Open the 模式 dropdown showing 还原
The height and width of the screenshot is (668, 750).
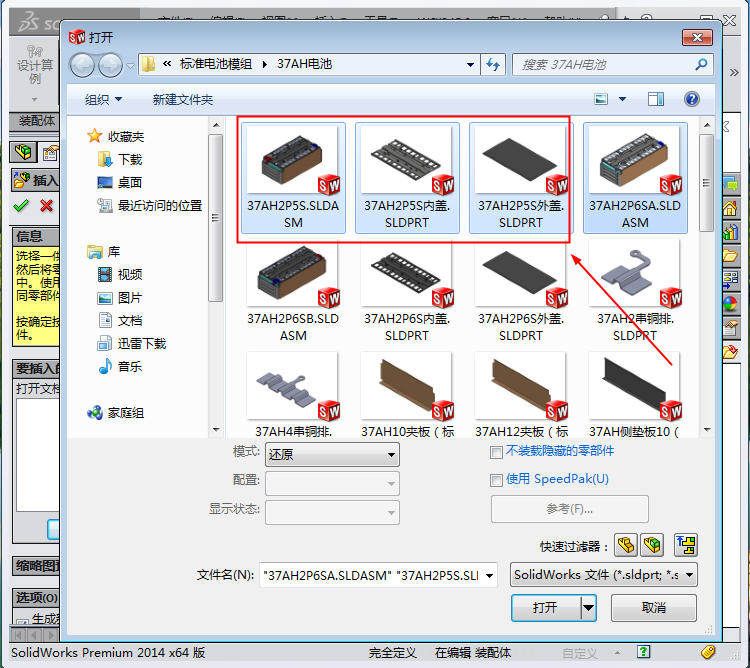[332, 454]
